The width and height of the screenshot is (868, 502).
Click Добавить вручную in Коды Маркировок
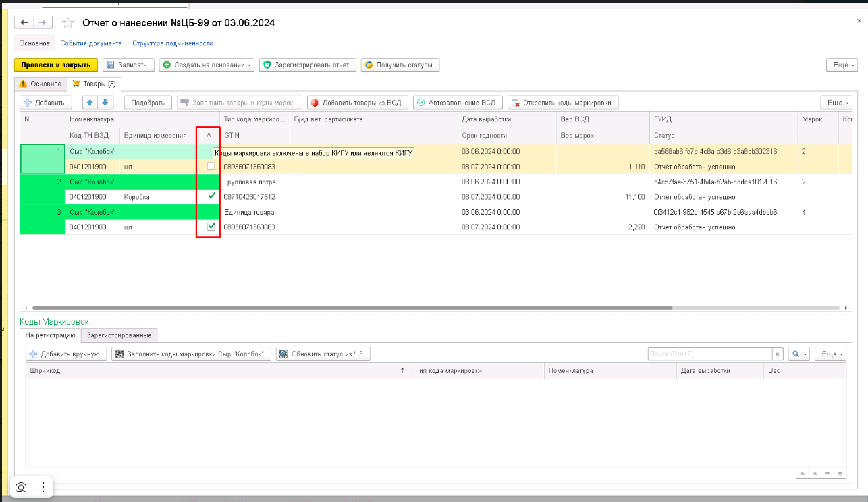(65, 354)
